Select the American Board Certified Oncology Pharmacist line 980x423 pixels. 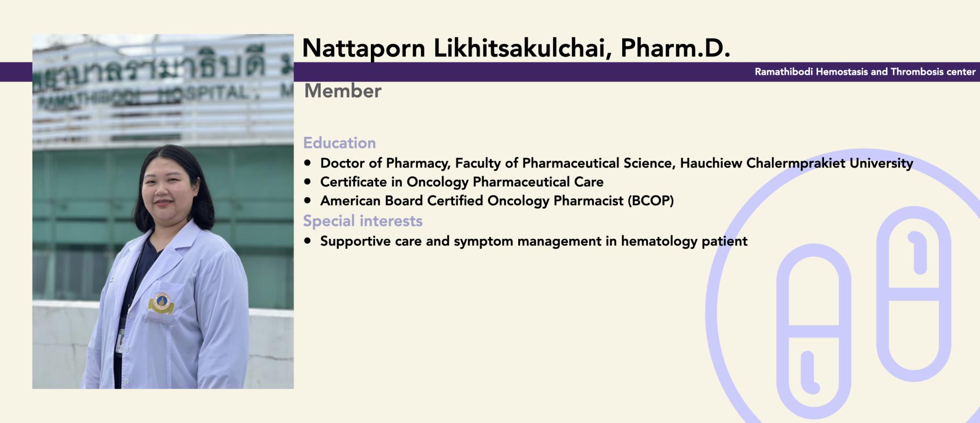[497, 201]
